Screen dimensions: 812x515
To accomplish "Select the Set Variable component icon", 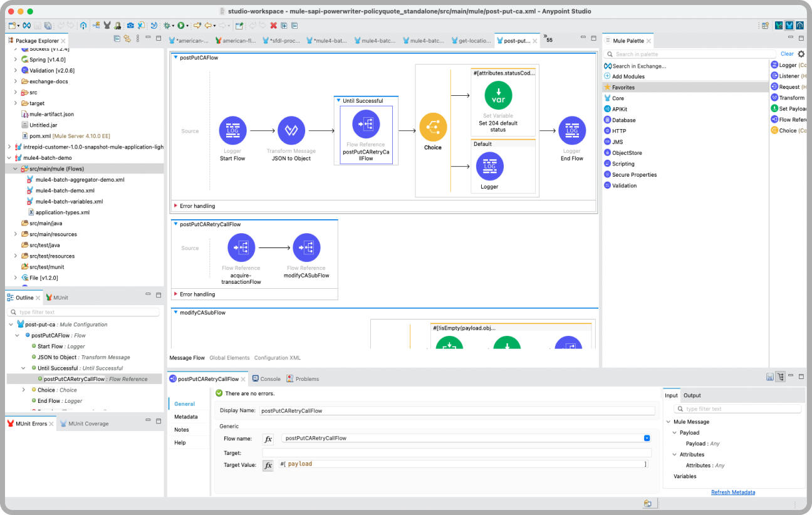I will (498, 95).
